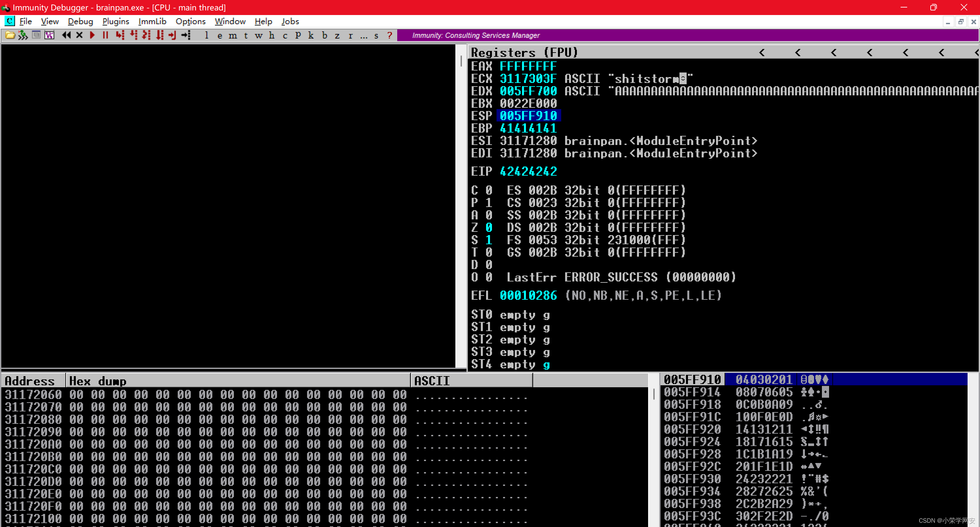Click the C system menu icon
This screenshot has width=980, height=527.
(9, 21)
